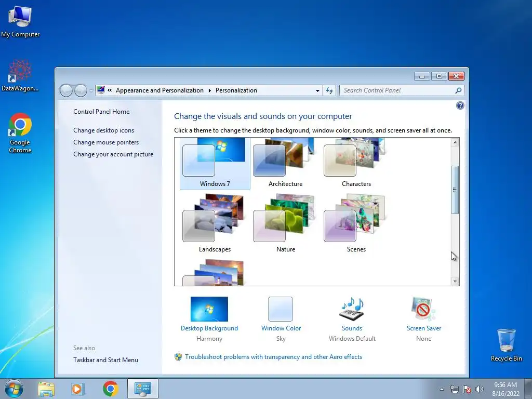Click the Control Panel taskbar button
This screenshot has width=532, height=399.
[142, 389]
